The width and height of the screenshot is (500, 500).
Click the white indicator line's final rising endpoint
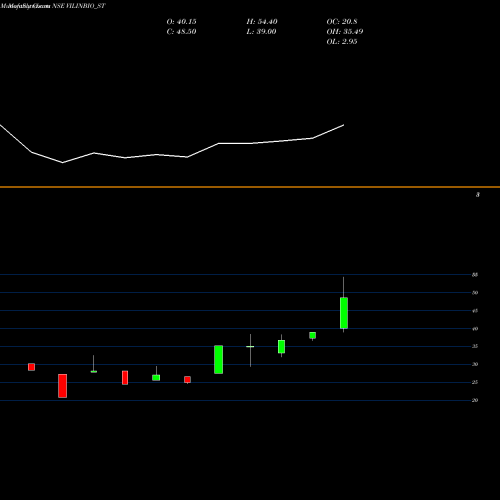(x=343, y=125)
